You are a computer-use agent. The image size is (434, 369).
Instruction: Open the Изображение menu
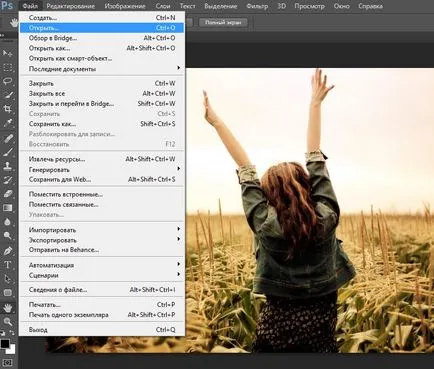click(125, 6)
